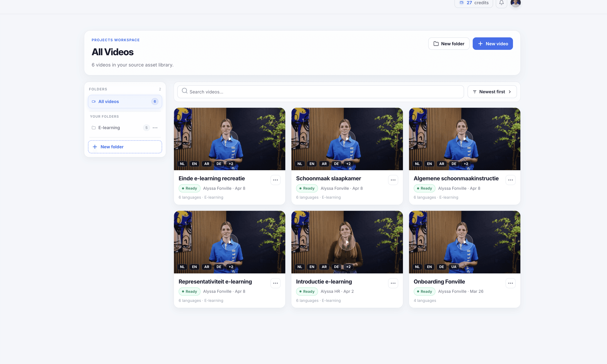
Task: Play Einde e-learning recreatie video
Action: coord(230,139)
